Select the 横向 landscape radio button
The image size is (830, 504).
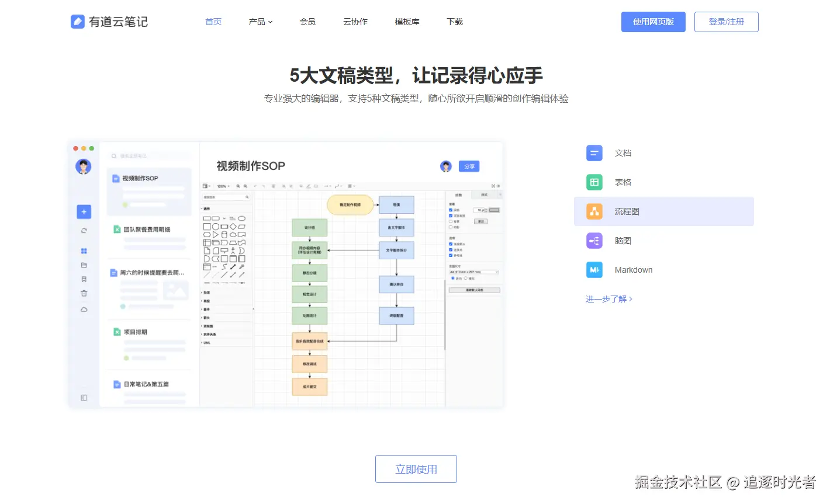465,278
